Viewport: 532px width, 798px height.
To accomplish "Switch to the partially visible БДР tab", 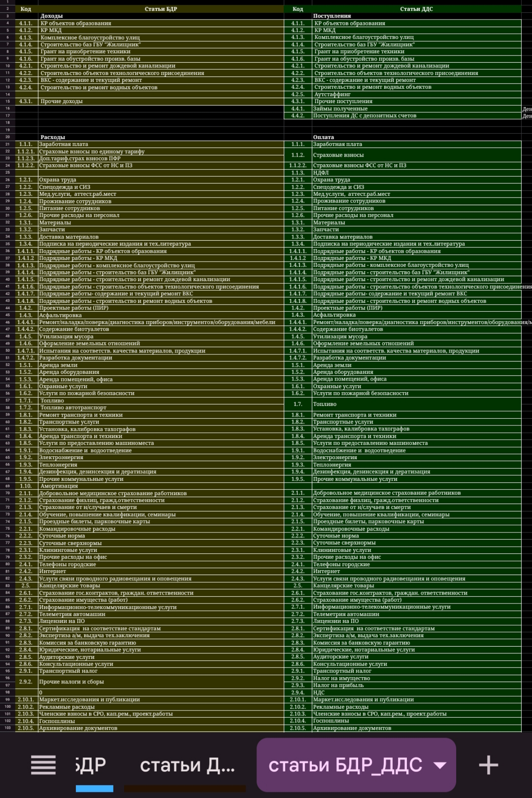I will tap(91, 765).
